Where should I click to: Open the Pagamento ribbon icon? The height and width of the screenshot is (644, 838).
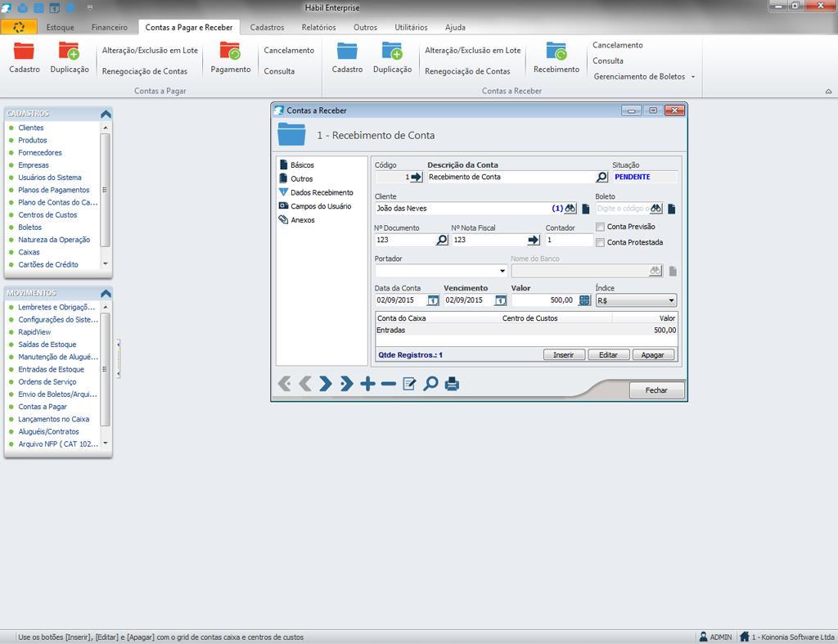(230, 58)
